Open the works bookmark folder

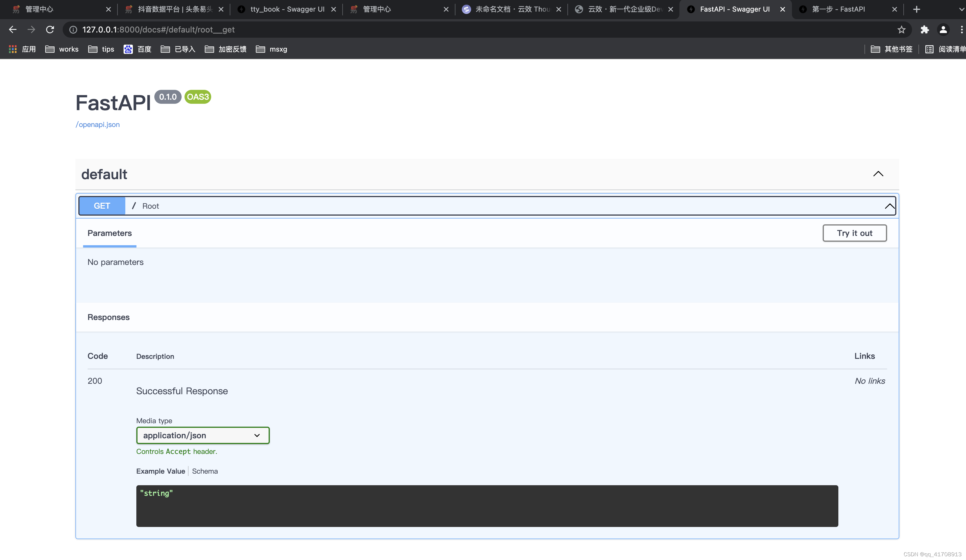coord(62,49)
